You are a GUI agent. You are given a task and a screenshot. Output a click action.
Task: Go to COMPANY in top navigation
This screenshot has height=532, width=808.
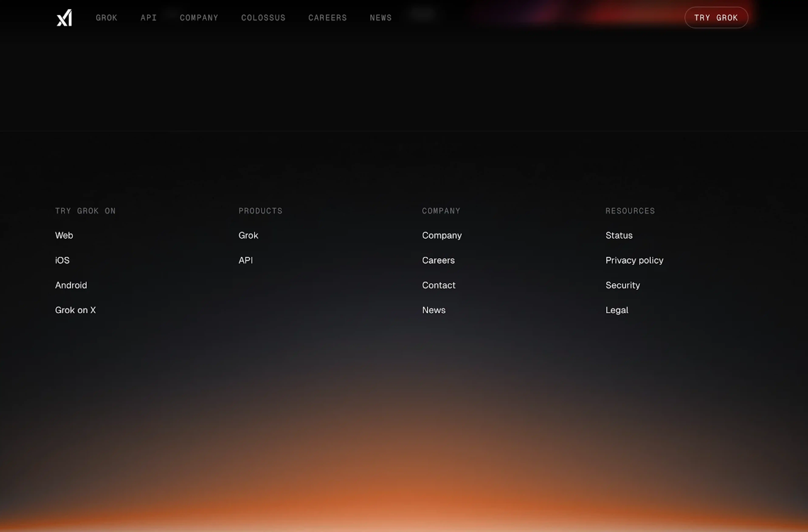[x=199, y=18]
